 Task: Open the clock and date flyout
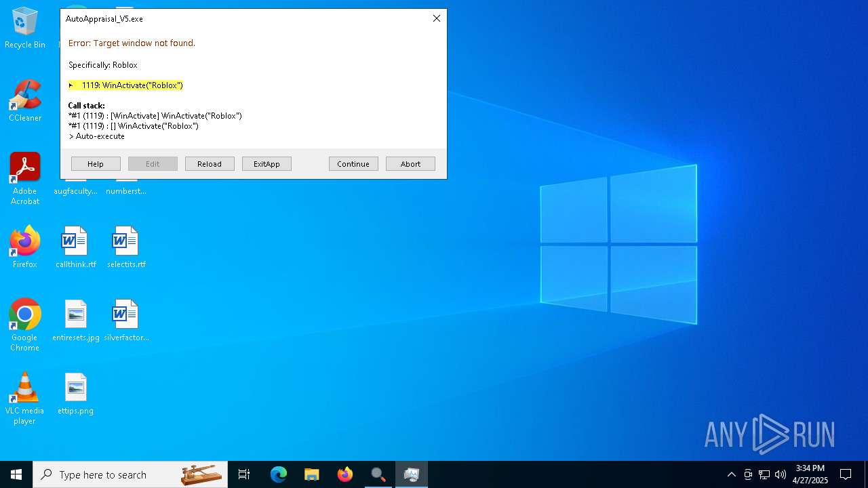[x=810, y=474]
